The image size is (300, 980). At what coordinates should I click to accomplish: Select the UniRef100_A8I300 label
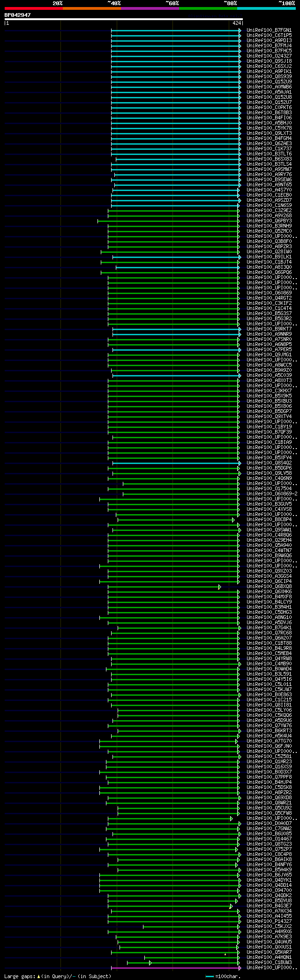point(269,267)
